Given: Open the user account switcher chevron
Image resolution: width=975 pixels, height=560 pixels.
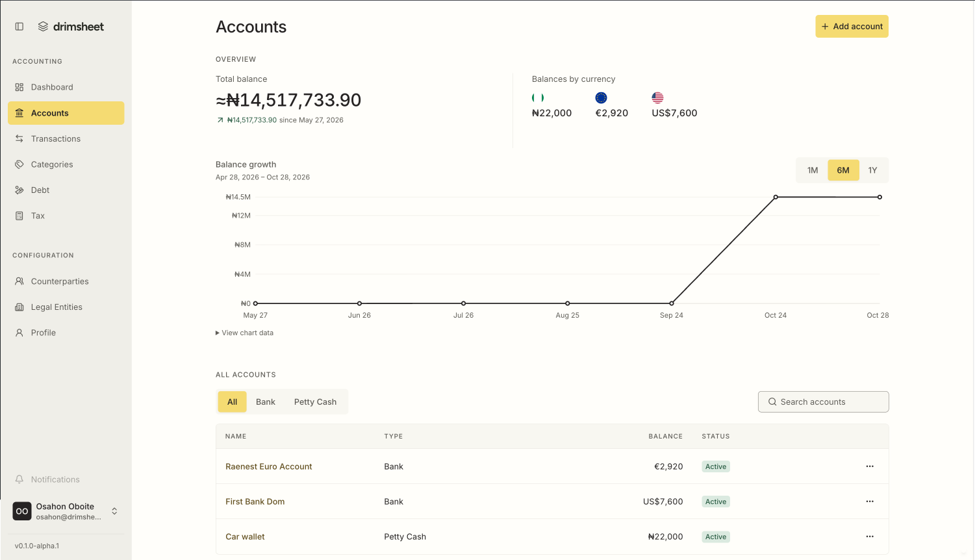Looking at the screenshot, I should coord(114,511).
